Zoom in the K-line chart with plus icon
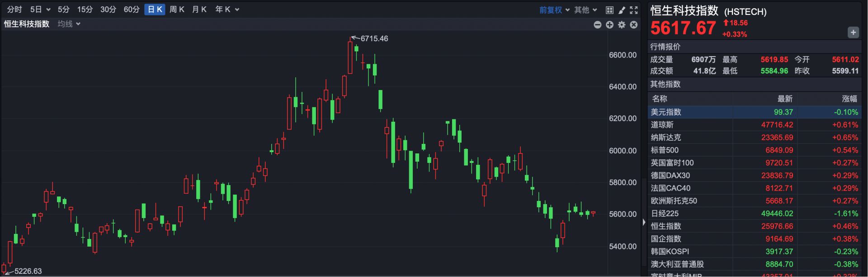868x277 pixels. tap(609, 25)
